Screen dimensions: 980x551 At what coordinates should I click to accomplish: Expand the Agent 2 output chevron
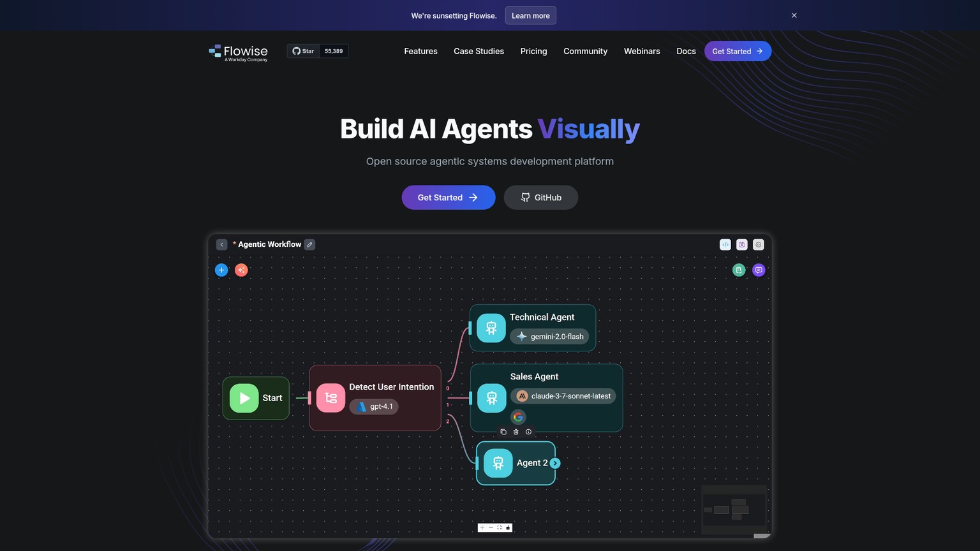coord(555,463)
